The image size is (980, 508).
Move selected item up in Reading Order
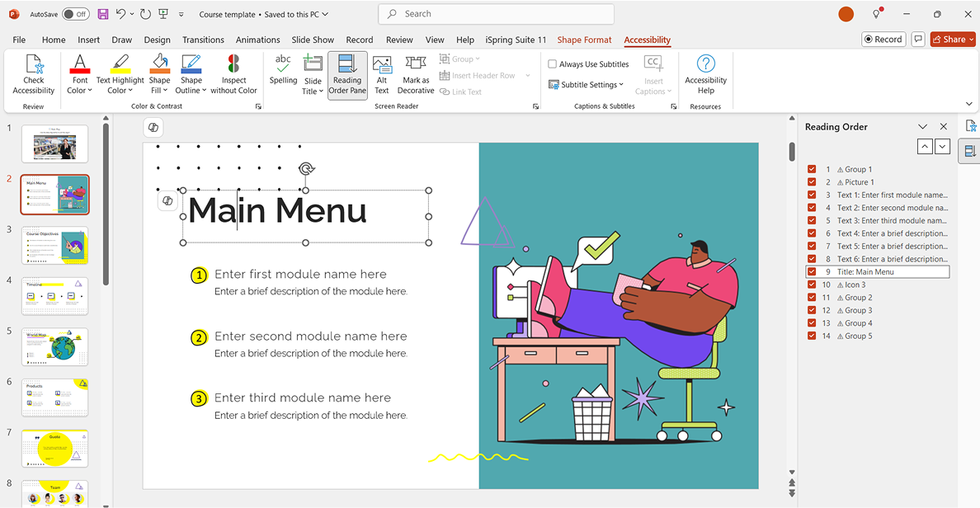tap(925, 147)
